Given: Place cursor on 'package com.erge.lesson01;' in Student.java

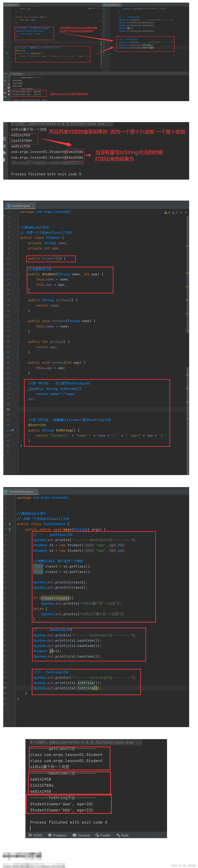Looking at the screenshot, I should click(46, 212).
